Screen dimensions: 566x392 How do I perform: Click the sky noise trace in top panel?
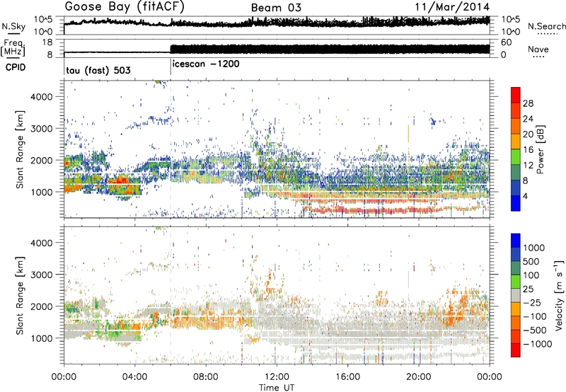(x=277, y=23)
